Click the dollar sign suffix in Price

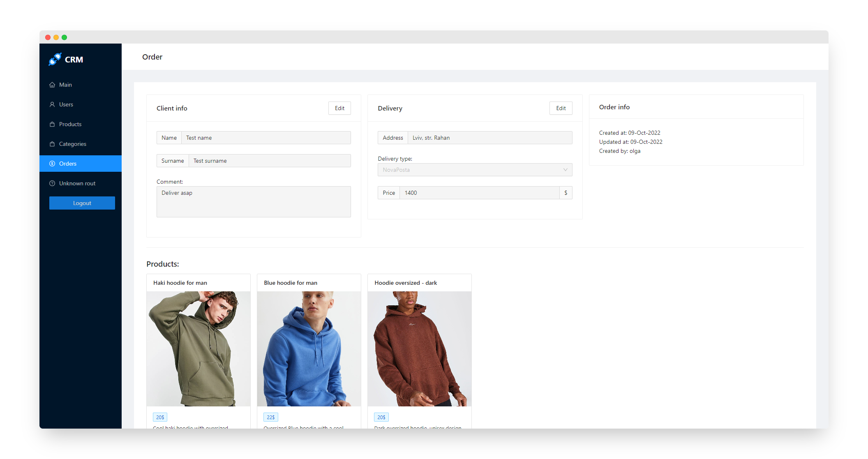[x=566, y=193]
